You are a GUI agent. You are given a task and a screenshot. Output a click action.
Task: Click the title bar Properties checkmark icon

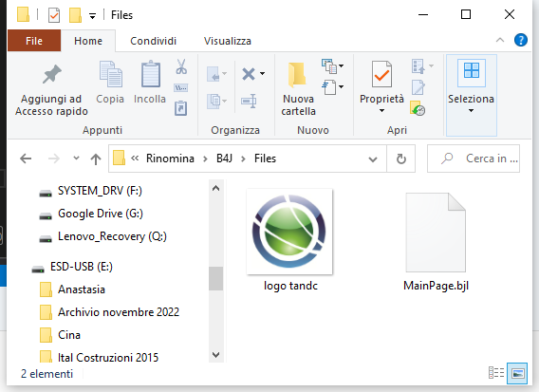coord(54,15)
